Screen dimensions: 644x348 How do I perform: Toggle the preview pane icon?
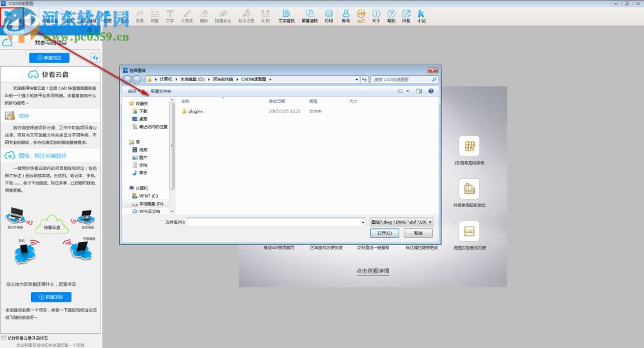[x=419, y=91]
